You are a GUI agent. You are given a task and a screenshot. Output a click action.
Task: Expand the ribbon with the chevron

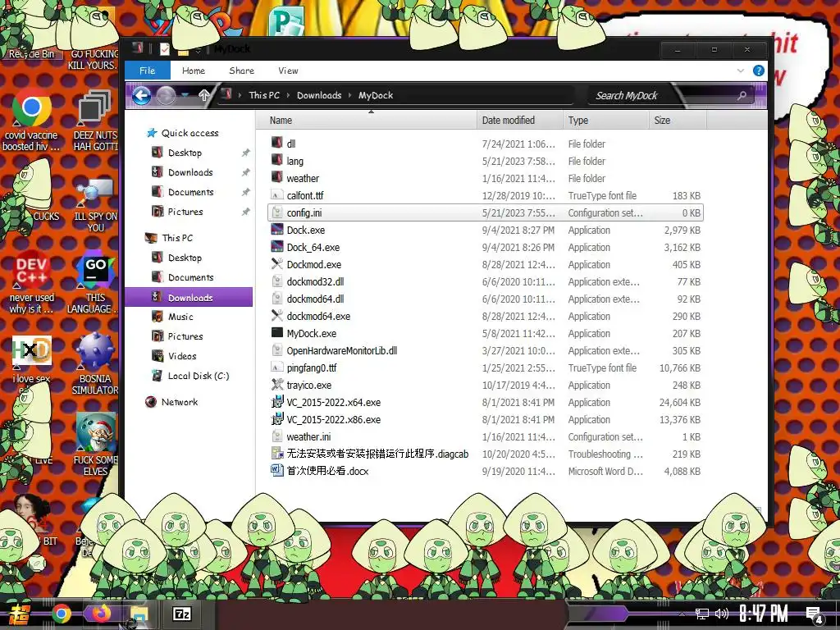[741, 71]
